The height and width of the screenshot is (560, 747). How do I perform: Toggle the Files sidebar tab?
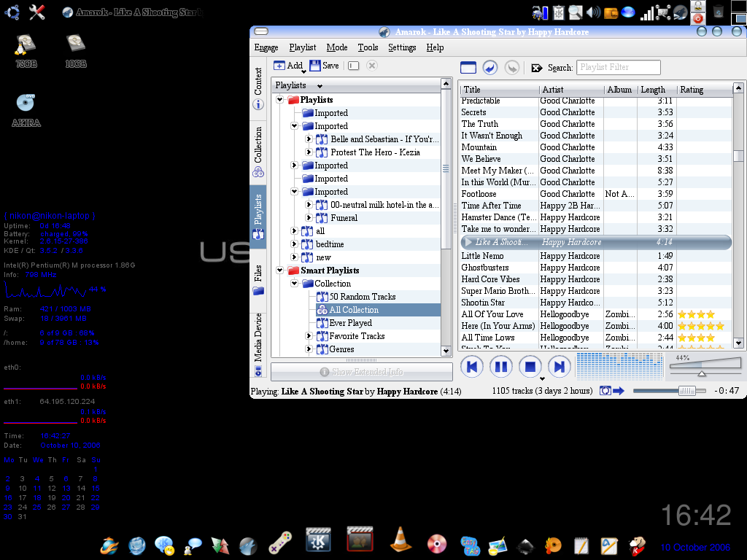point(258,280)
